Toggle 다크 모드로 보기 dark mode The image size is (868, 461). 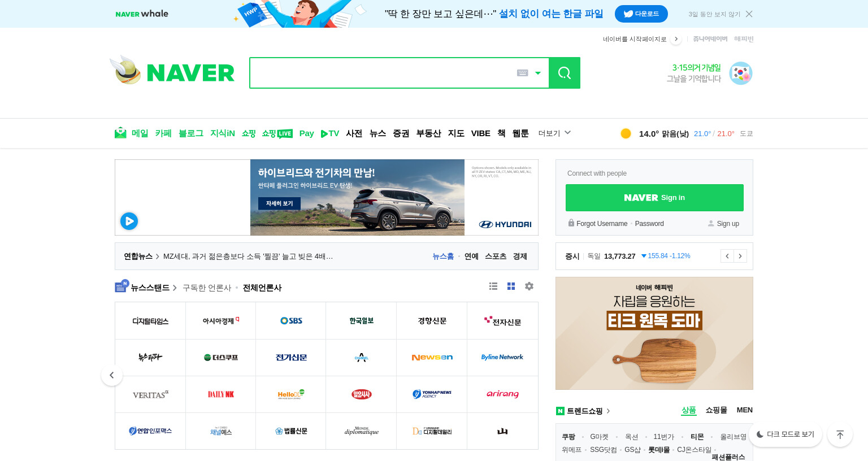785,434
